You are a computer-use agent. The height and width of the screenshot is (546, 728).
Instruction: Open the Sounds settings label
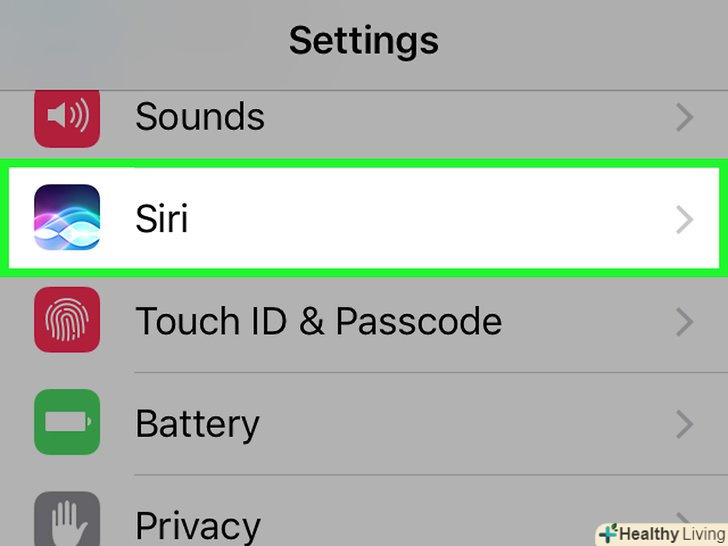click(x=200, y=118)
